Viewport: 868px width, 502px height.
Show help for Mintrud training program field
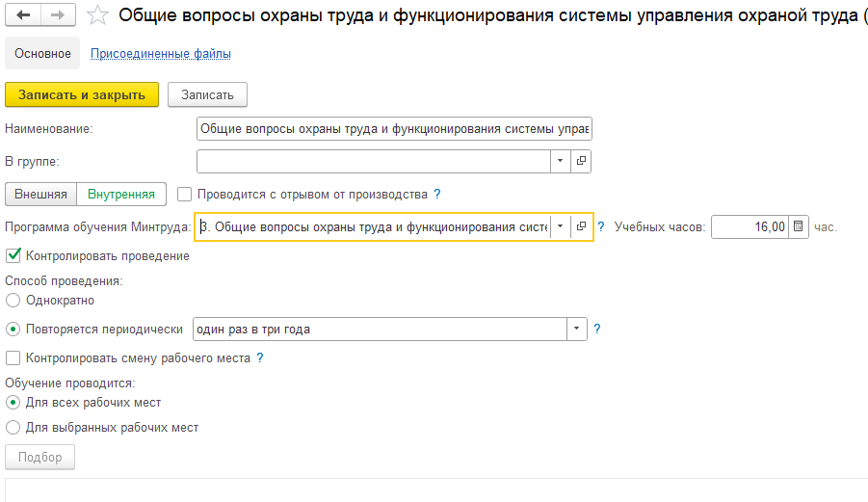point(601,226)
